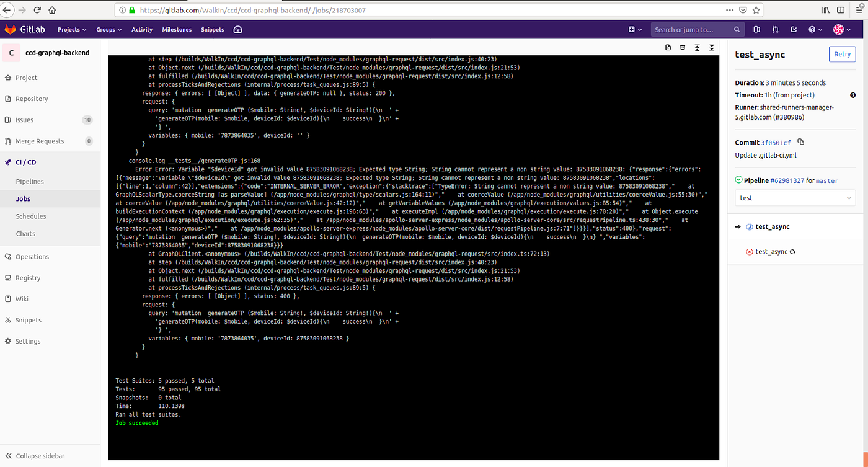Copy the commit SHA to clipboard

click(800, 141)
